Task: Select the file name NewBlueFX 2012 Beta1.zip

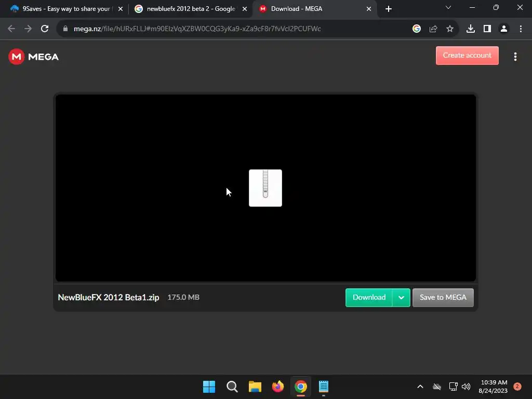Action: pyautogui.click(x=108, y=297)
